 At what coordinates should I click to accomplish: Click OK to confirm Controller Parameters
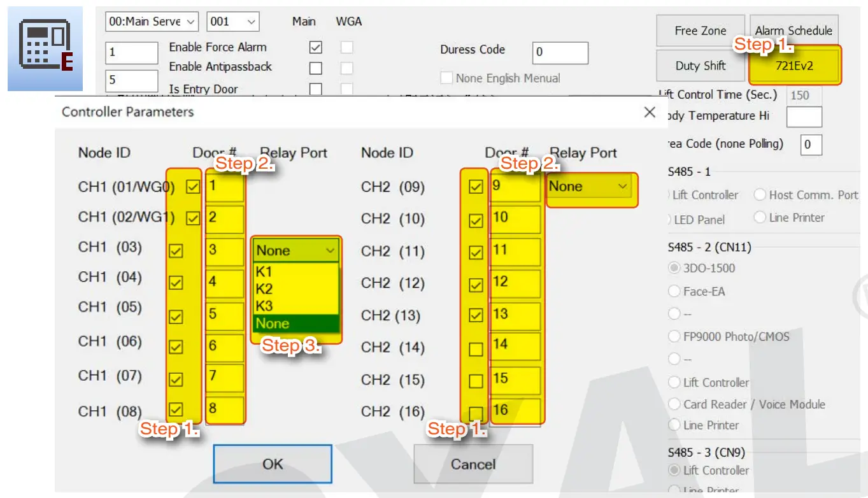[x=272, y=464]
